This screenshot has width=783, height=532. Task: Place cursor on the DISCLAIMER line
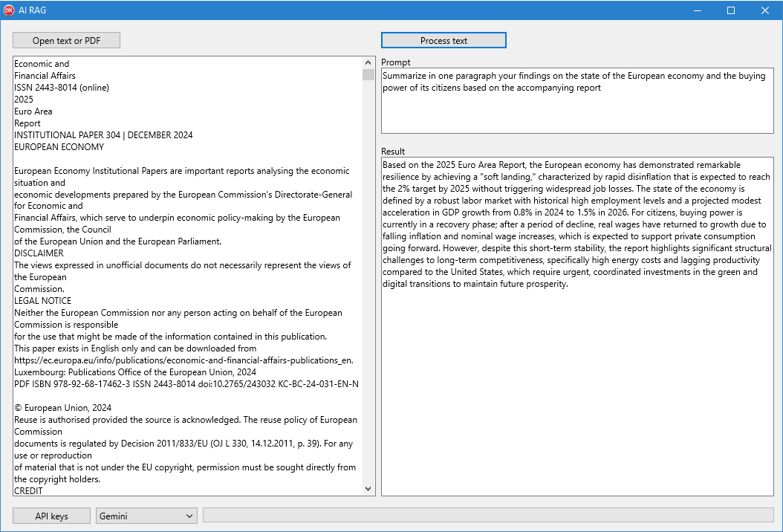[39, 253]
